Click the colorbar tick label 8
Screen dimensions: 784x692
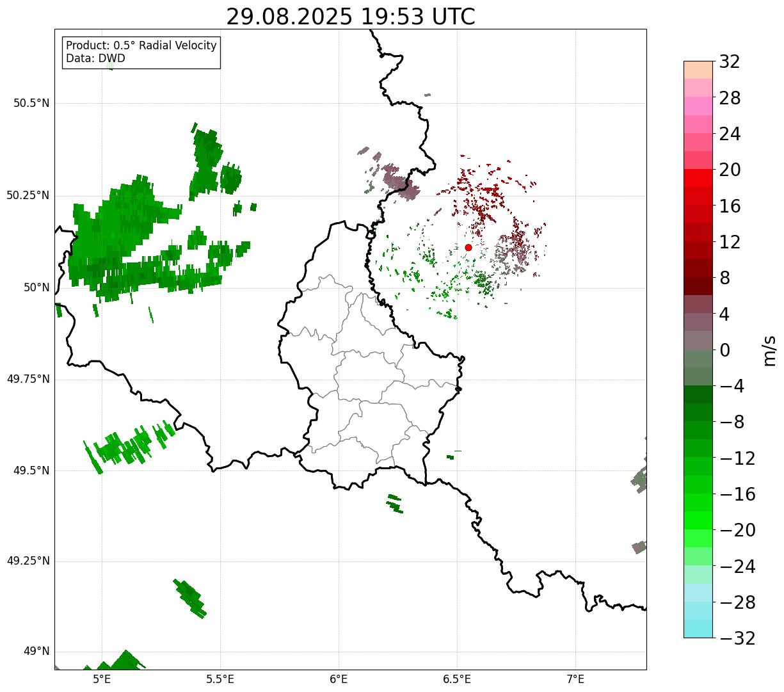(724, 278)
